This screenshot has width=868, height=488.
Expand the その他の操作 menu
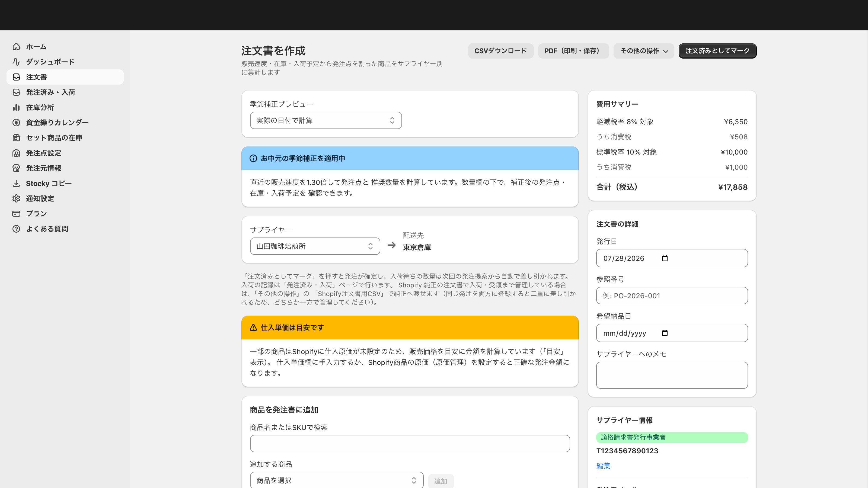[644, 51]
